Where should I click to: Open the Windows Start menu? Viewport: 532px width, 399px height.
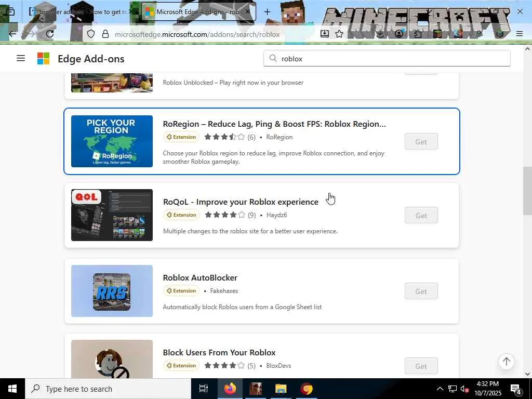click(x=12, y=389)
